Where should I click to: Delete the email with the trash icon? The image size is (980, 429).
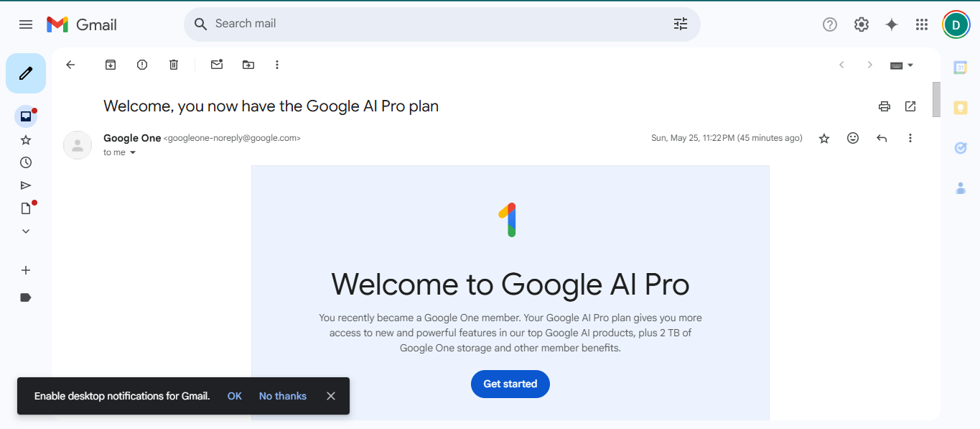pyautogui.click(x=174, y=65)
